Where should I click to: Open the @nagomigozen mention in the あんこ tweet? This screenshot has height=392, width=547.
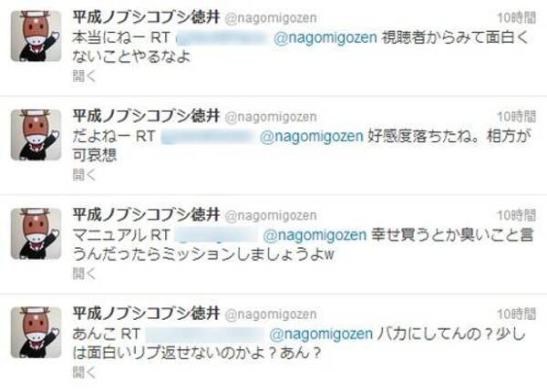tap(321, 334)
